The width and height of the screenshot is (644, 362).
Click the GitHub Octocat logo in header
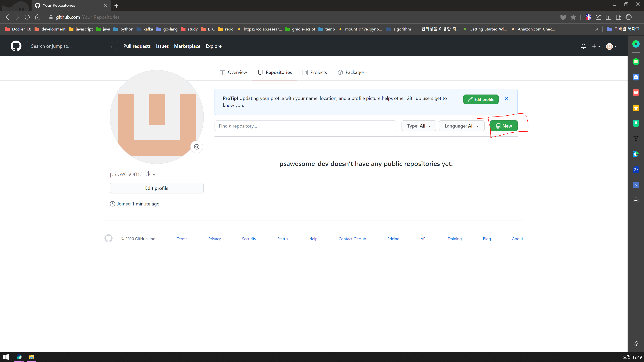point(16,46)
